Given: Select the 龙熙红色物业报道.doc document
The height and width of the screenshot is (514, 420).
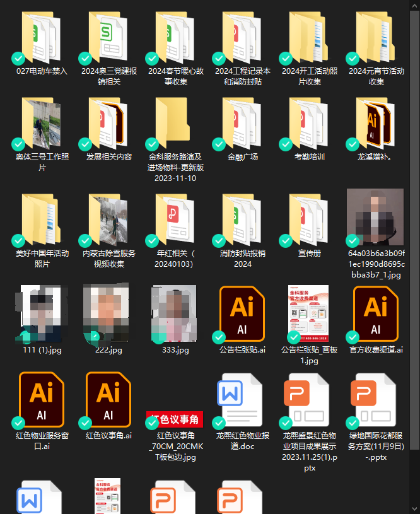Looking at the screenshot, I should [242, 400].
